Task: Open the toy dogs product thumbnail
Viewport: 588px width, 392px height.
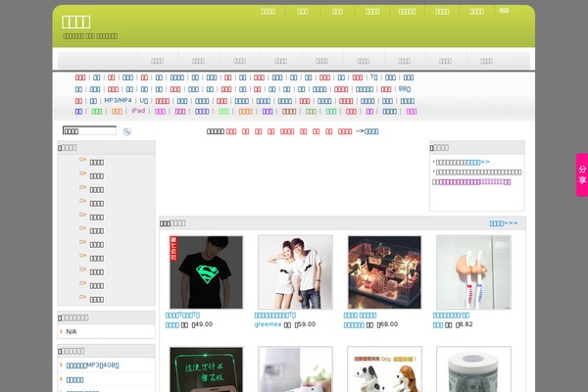Action: (384, 369)
